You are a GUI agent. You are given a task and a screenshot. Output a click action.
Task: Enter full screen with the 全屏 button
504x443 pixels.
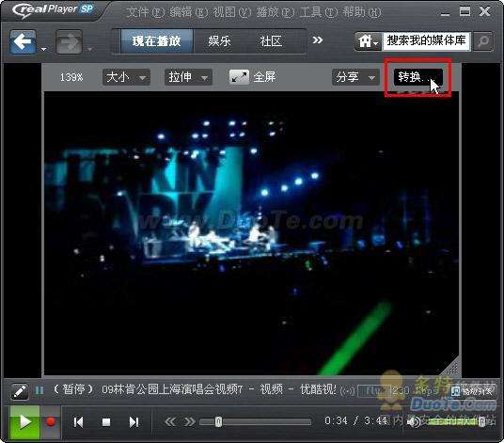click(253, 77)
